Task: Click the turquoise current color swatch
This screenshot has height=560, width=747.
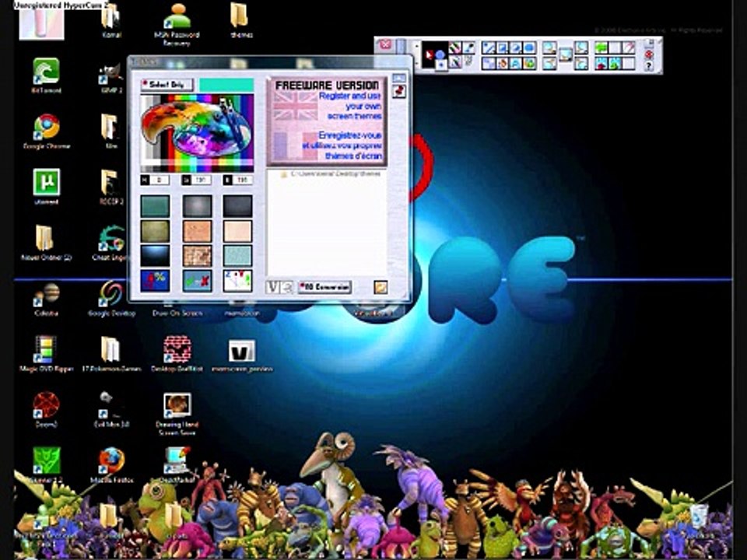Action: tap(226, 85)
